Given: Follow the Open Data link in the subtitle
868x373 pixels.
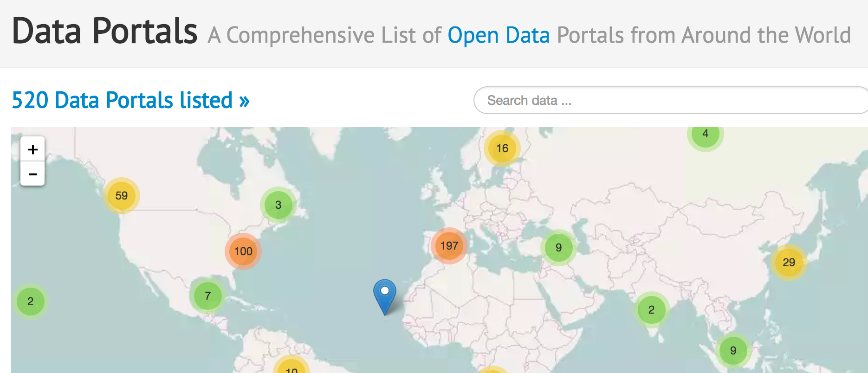Looking at the screenshot, I should point(499,35).
